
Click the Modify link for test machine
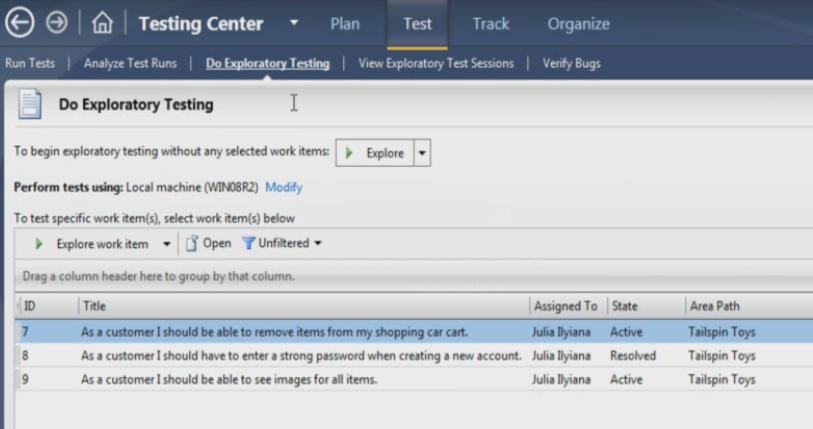tap(284, 187)
